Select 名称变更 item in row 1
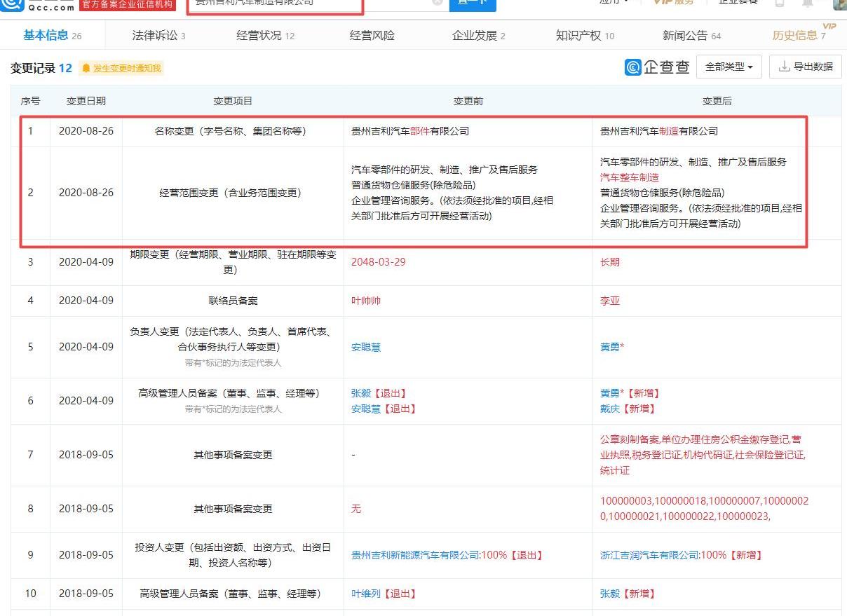Image resolution: width=847 pixels, height=616 pixels. pos(233,131)
